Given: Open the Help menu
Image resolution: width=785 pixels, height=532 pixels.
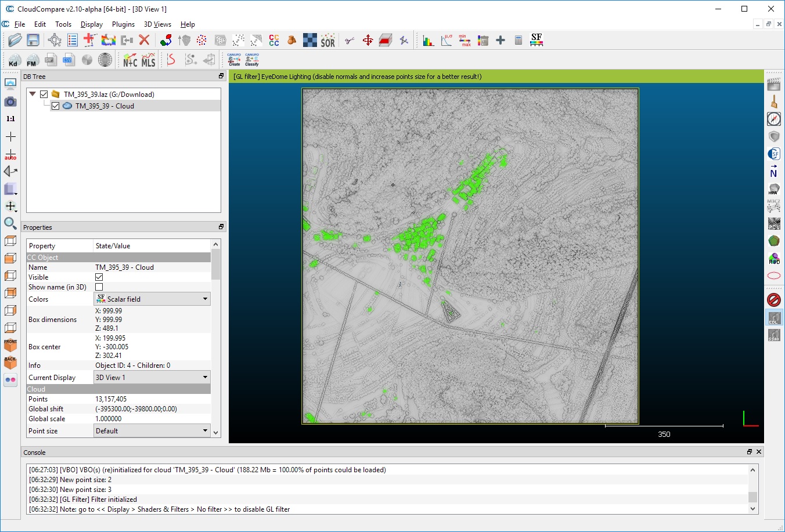Looking at the screenshot, I should [188, 24].
